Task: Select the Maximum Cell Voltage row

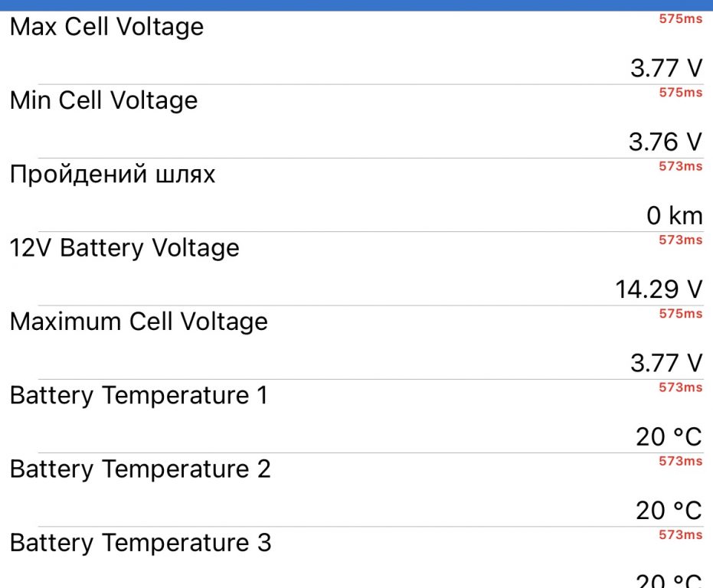Action: pos(357,342)
